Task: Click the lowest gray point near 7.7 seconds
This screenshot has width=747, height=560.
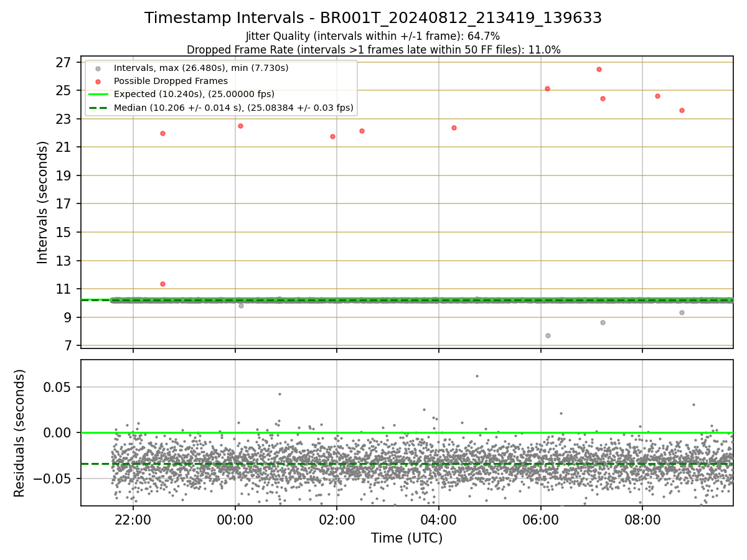Action: click(x=548, y=335)
